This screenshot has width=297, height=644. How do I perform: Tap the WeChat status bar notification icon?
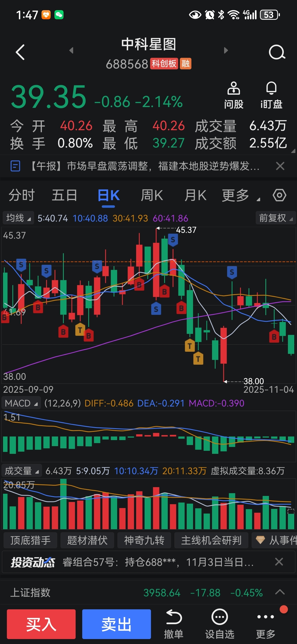pyautogui.click(x=59, y=15)
